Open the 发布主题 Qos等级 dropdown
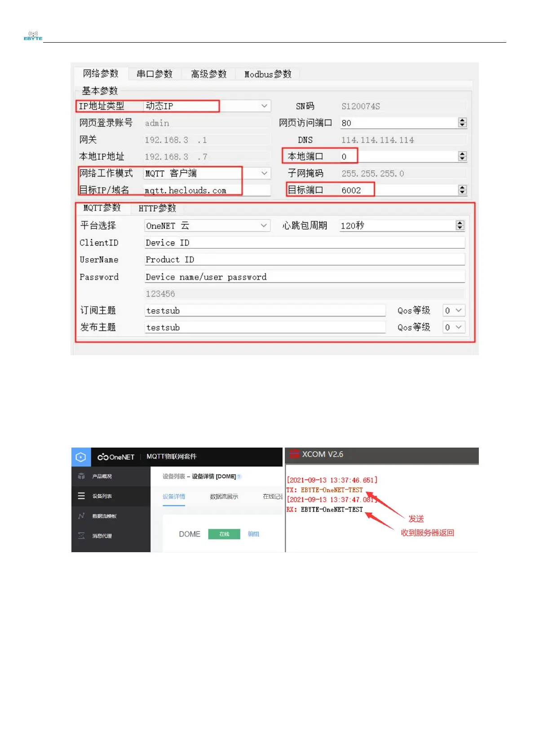Viewport: 535px width, 756px height. pyautogui.click(x=453, y=327)
